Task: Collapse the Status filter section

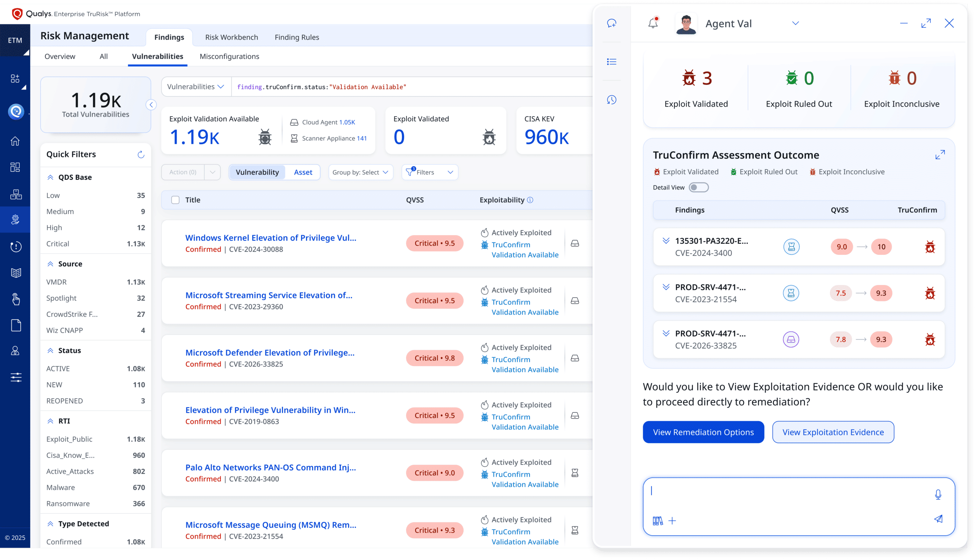Action: 50,350
